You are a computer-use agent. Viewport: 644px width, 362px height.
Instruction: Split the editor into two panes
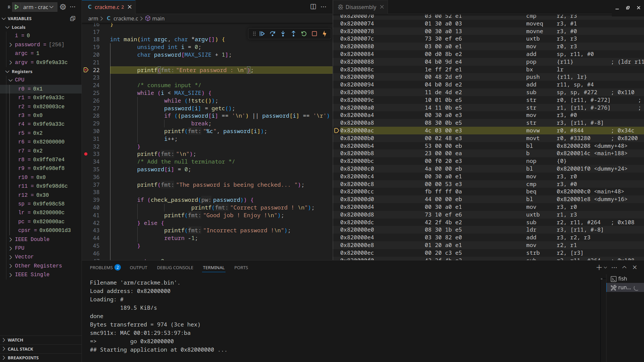[x=313, y=7]
